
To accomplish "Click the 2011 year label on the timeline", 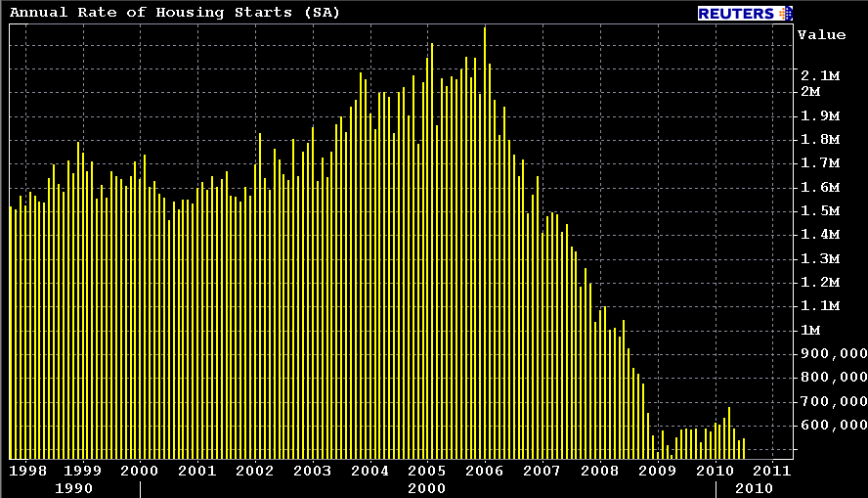I will 772,471.
